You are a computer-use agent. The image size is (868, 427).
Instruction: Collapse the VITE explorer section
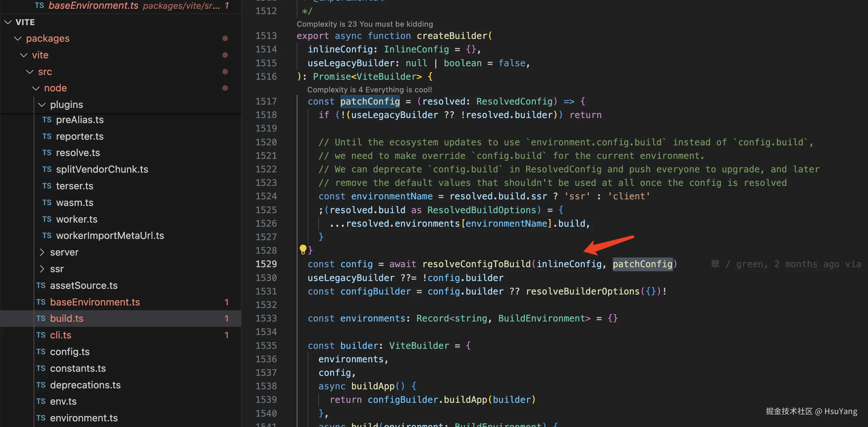(8, 22)
